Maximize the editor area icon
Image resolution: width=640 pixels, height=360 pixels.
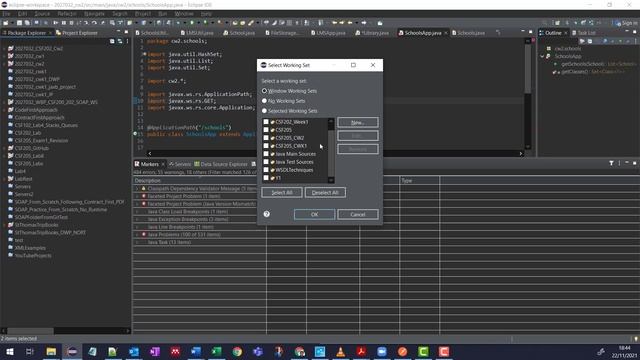[531, 31]
